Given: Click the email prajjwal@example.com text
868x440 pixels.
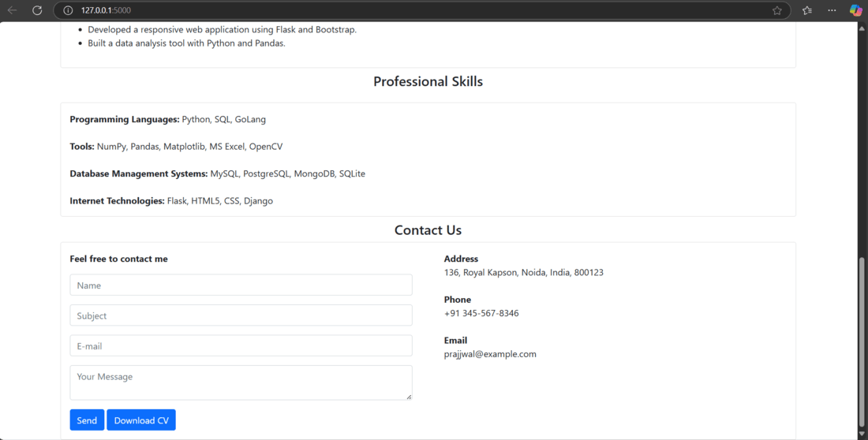Looking at the screenshot, I should click(x=490, y=354).
